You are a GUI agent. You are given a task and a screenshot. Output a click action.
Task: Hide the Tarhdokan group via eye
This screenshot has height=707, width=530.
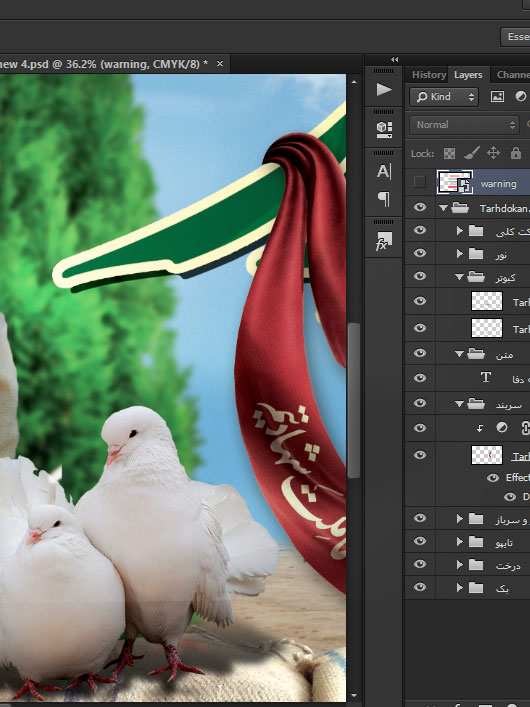[420, 207]
